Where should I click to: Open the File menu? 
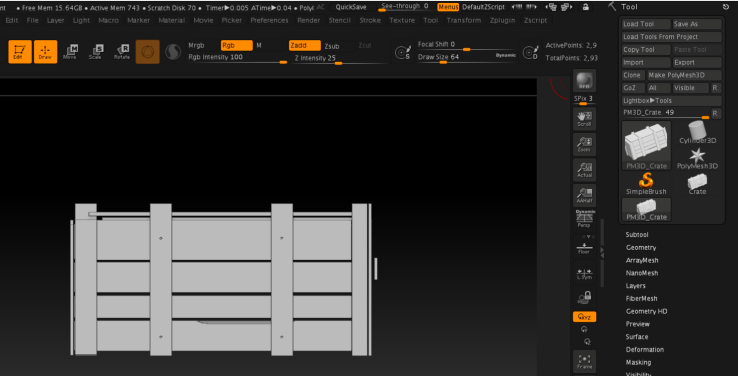click(x=32, y=20)
